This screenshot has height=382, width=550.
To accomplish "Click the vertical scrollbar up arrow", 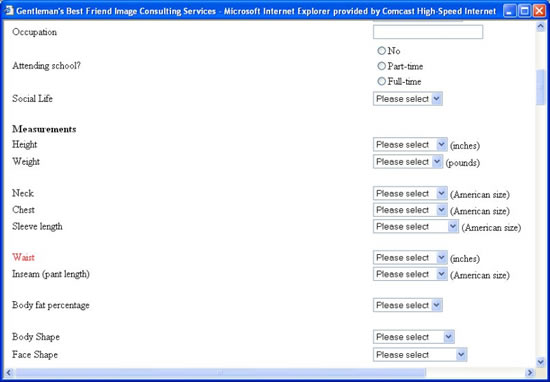I will pyautogui.click(x=540, y=27).
